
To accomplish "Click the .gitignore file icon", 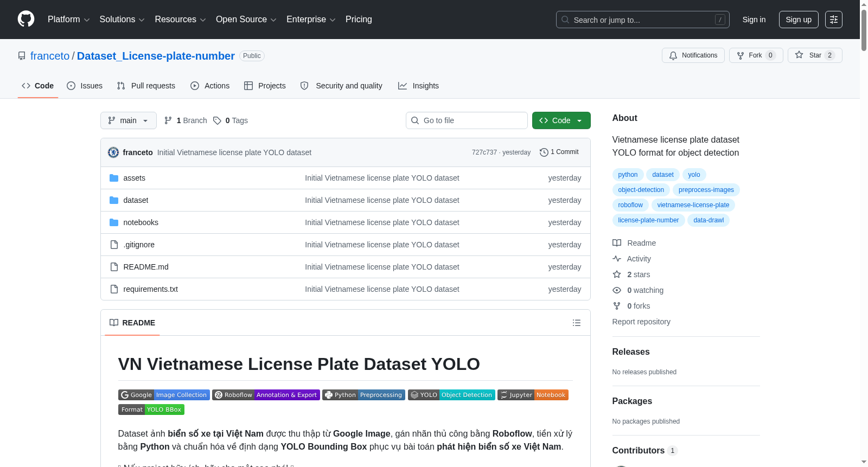I will [114, 245].
